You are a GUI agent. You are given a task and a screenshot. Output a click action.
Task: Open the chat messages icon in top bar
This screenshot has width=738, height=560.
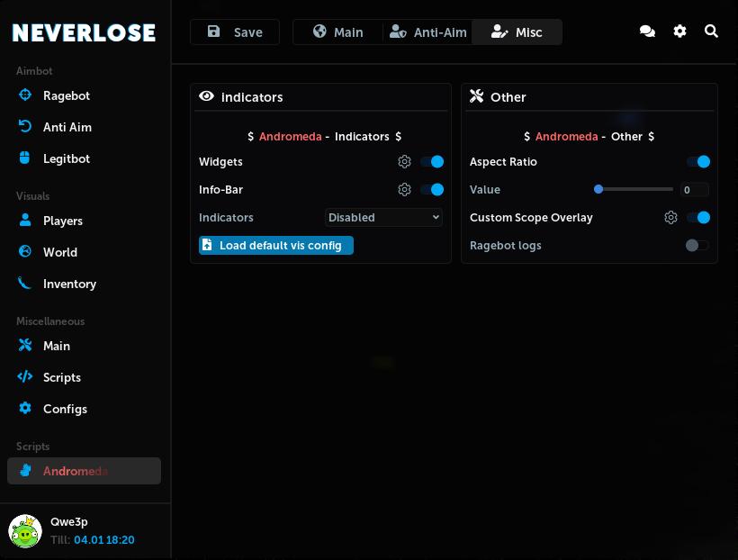pos(647,31)
